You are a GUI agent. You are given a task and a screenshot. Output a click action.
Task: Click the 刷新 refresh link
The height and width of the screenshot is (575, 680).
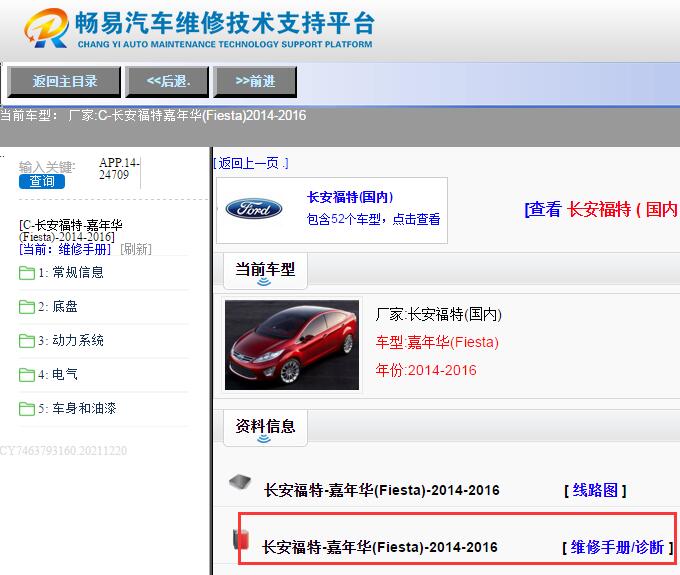point(136,249)
